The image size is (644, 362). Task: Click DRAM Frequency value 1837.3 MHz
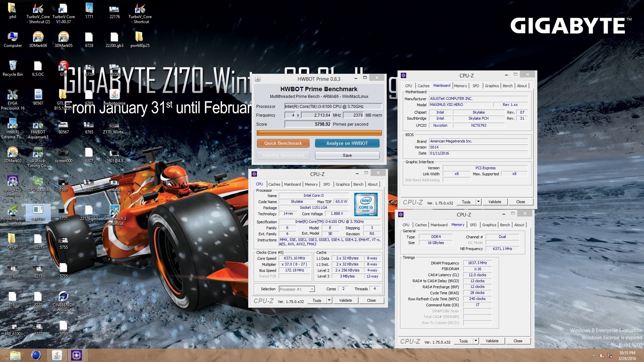[x=477, y=263]
